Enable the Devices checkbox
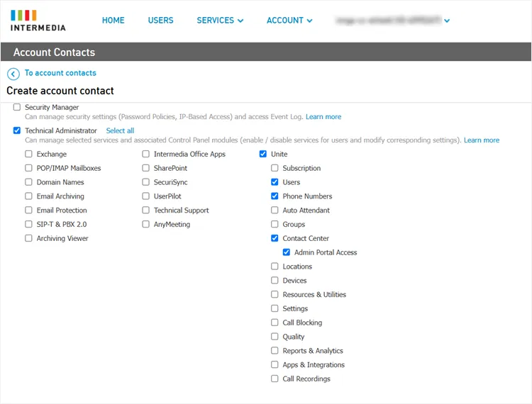The image size is (532, 404). 275,280
